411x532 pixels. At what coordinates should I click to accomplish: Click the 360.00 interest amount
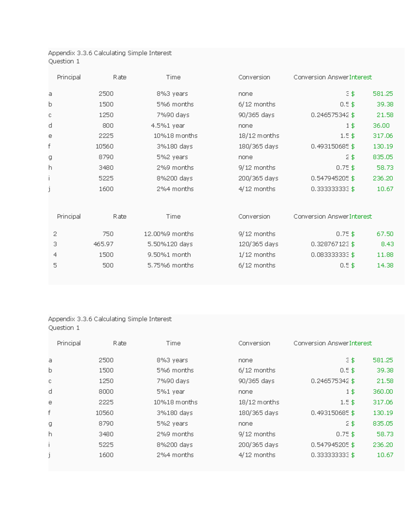[383, 392]
